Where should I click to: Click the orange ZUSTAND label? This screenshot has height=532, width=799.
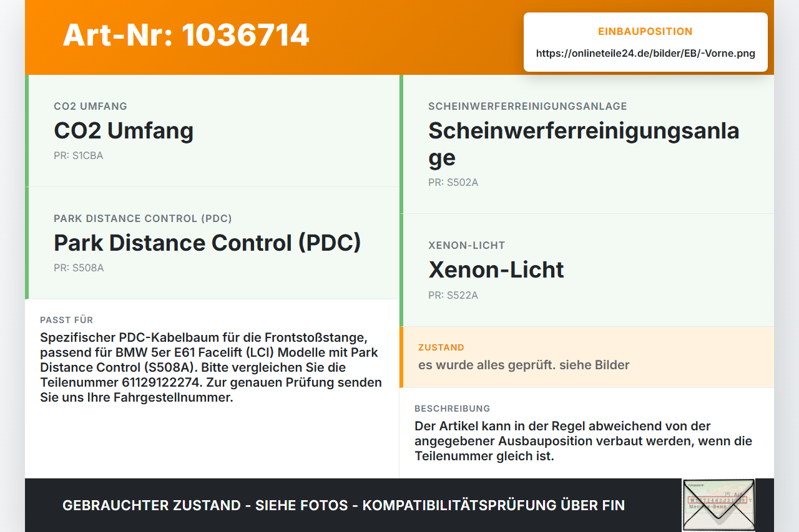[x=441, y=347]
